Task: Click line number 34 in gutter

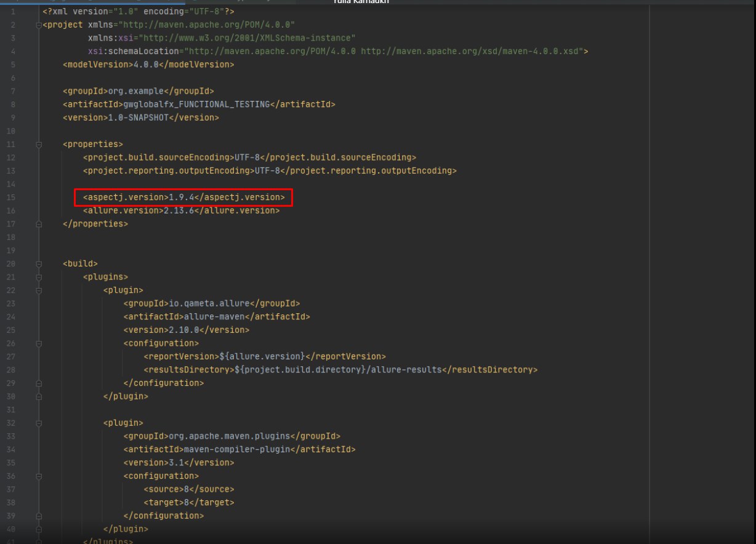Action: [x=12, y=450]
